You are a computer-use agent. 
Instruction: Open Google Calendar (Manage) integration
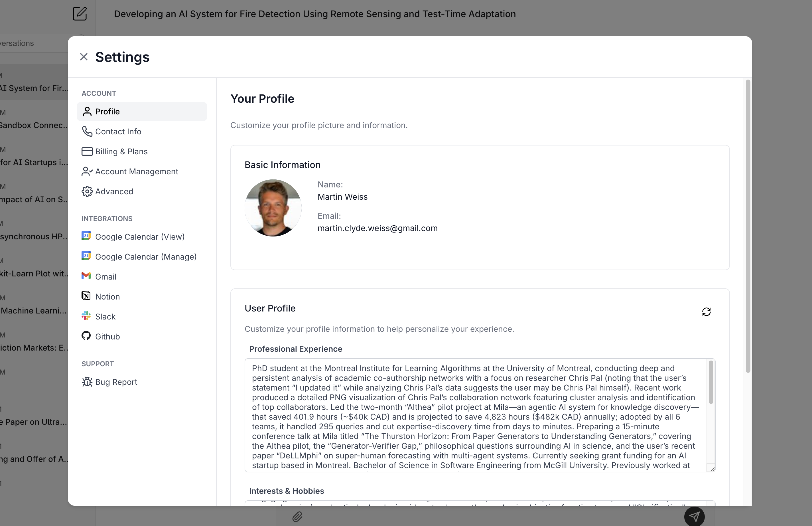tap(145, 256)
